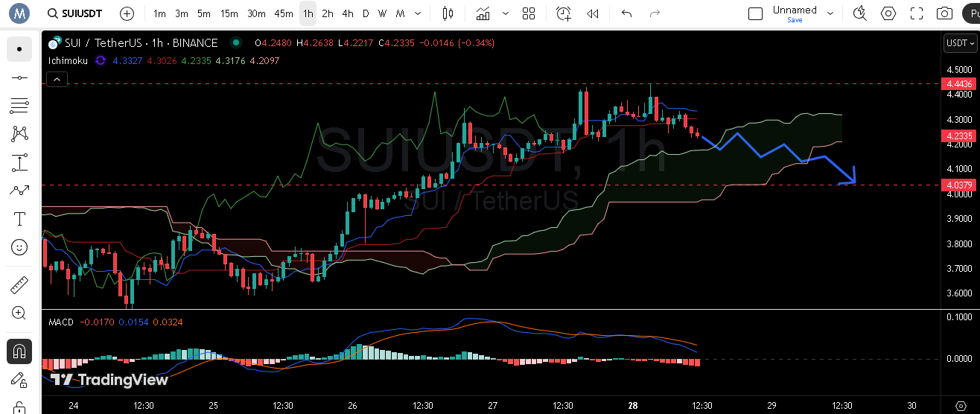This screenshot has height=414, width=980.
Task: Click the 4.0379 red price line label
Action: 960,185
